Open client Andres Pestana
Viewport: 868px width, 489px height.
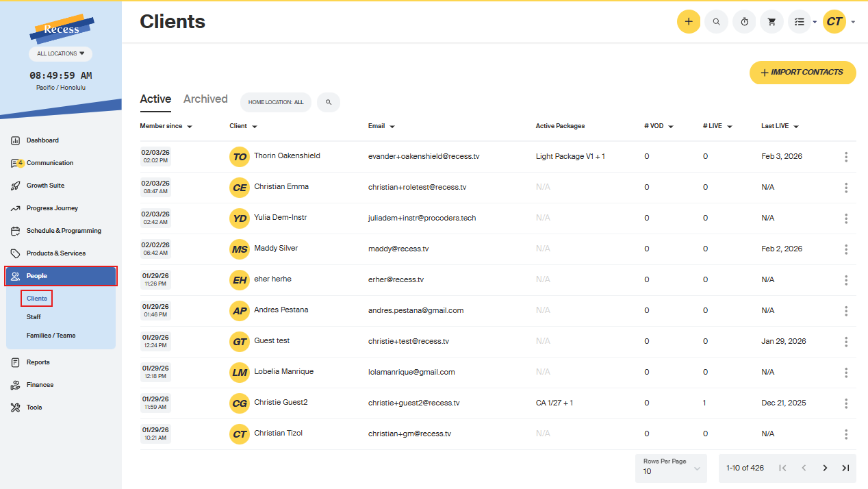281,310
